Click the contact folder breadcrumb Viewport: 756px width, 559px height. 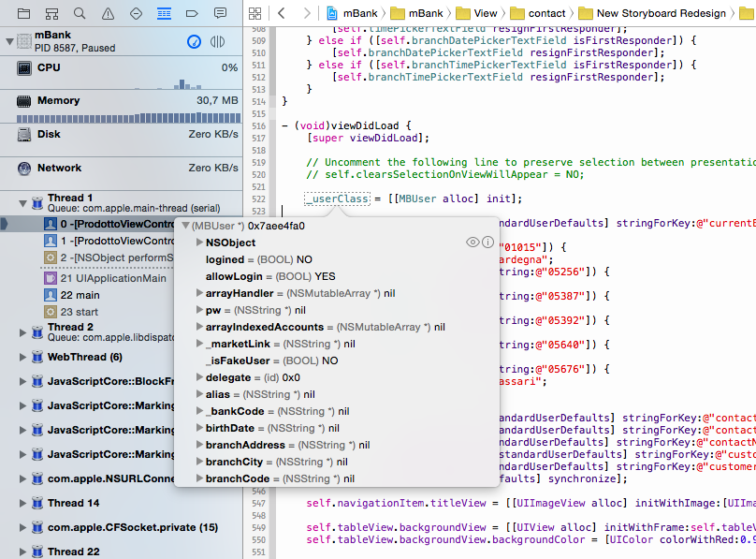pyautogui.click(x=538, y=13)
